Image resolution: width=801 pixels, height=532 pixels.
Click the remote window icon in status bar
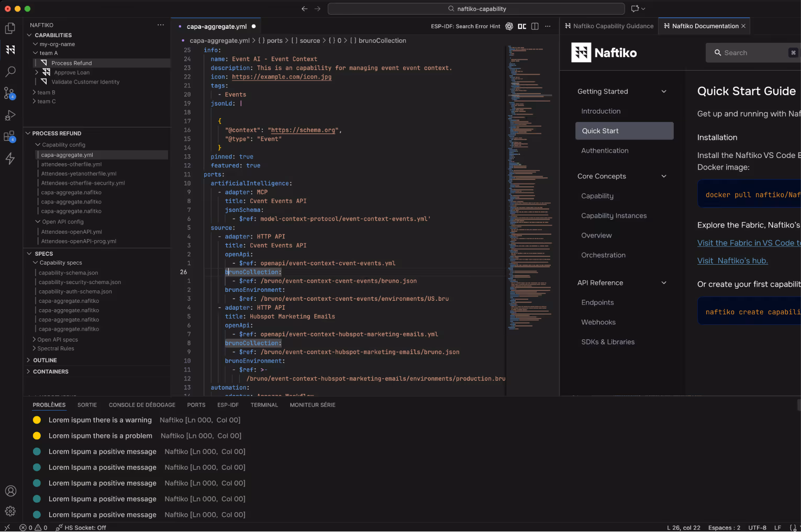pyautogui.click(x=7, y=527)
